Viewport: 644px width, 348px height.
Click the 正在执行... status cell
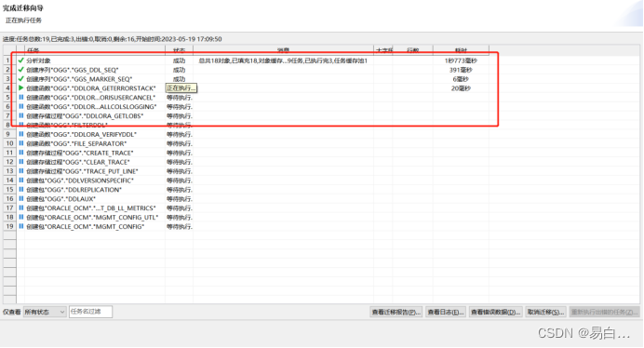181,87
